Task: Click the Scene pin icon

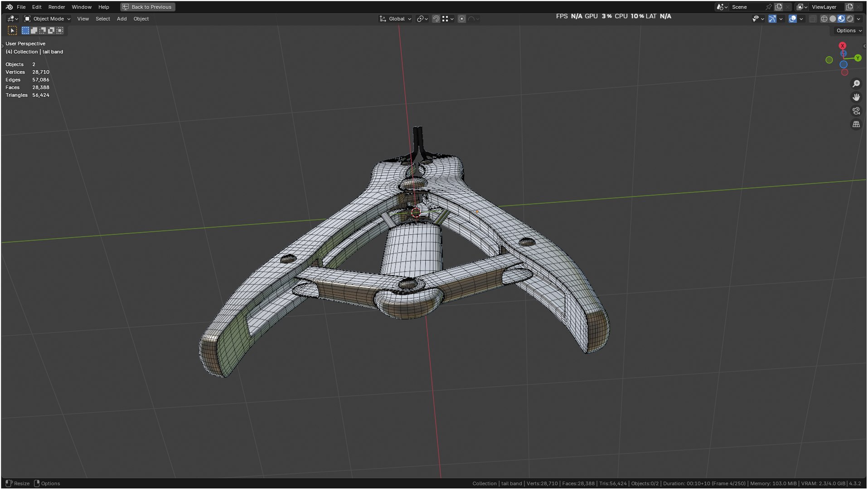Action: click(769, 7)
